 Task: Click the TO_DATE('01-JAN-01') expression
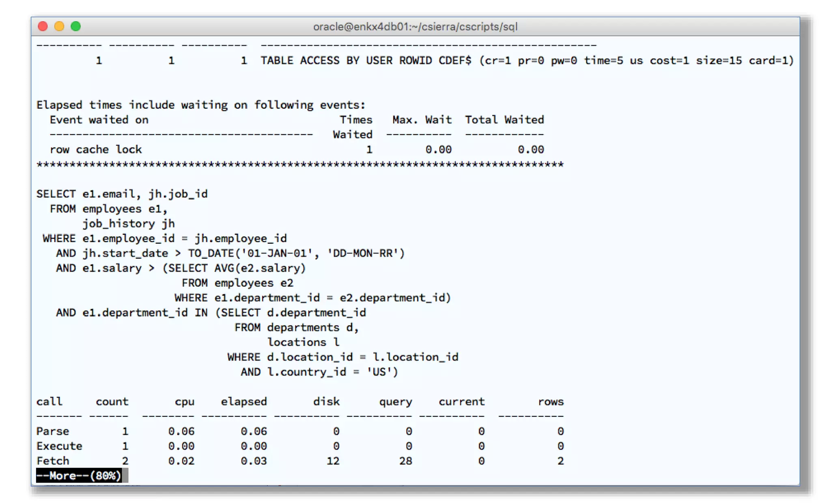pos(296,253)
